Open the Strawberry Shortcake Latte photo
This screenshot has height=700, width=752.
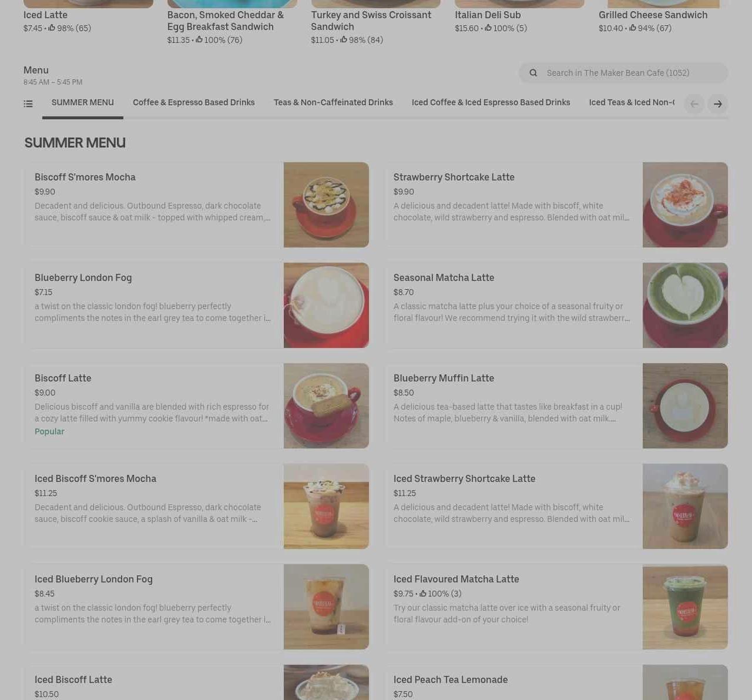point(685,205)
